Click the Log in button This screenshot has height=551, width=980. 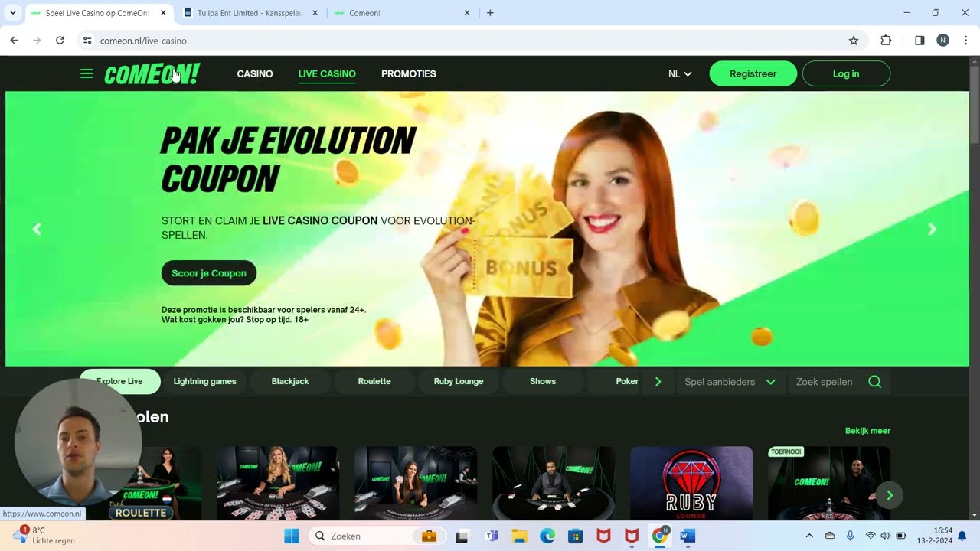point(846,73)
